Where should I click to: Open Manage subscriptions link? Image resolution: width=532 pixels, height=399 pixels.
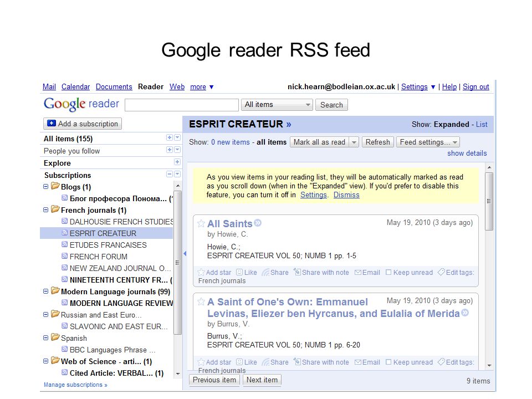coord(75,385)
